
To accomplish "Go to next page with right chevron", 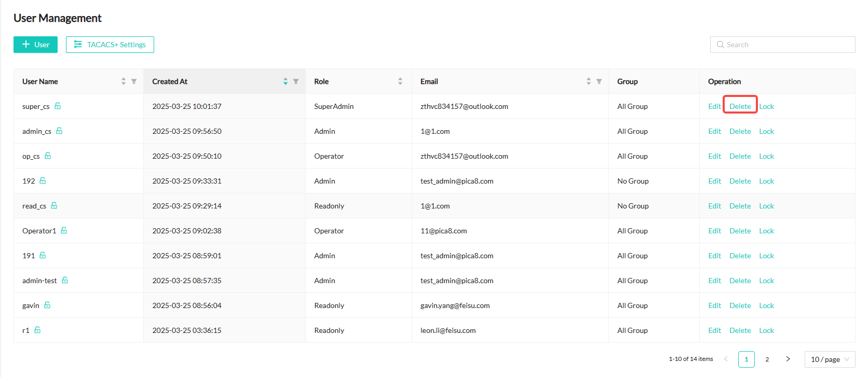I will click(x=788, y=359).
